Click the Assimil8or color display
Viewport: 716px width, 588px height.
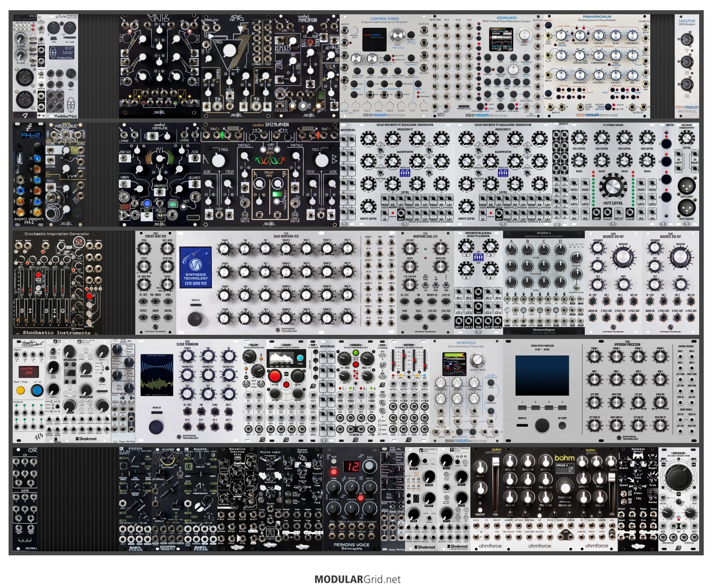(502, 40)
